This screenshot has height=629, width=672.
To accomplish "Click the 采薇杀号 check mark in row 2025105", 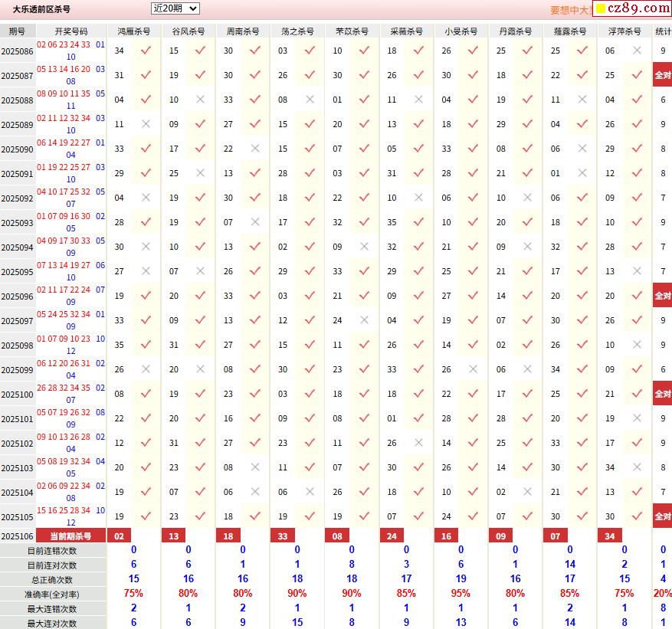I will pos(418,516).
